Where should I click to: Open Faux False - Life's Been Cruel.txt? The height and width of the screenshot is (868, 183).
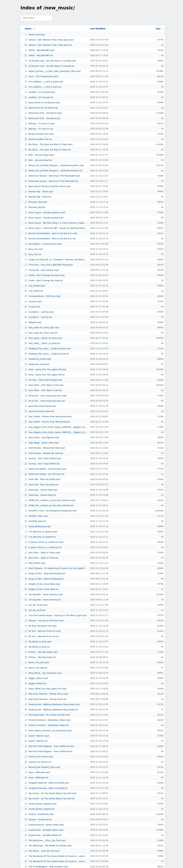45,390
